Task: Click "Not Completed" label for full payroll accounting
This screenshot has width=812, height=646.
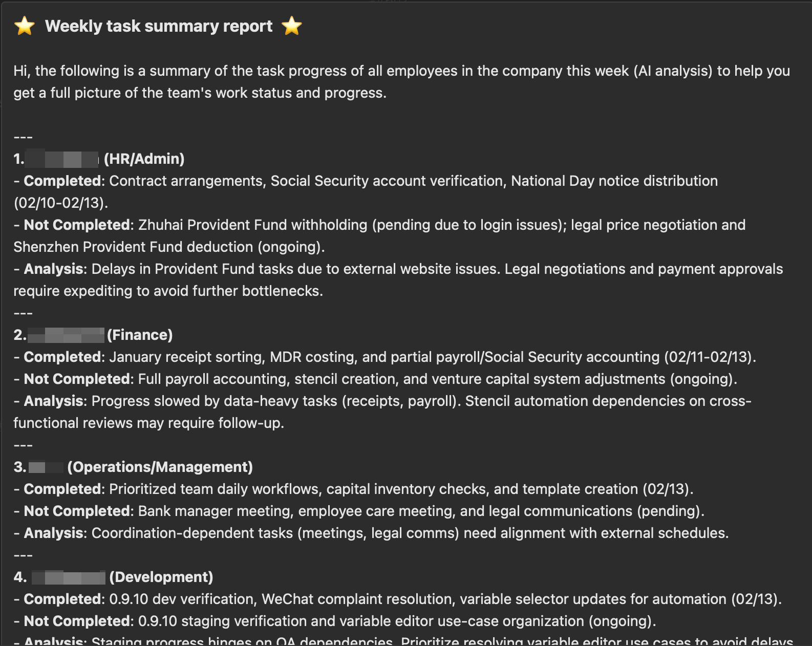Action: [x=77, y=379]
